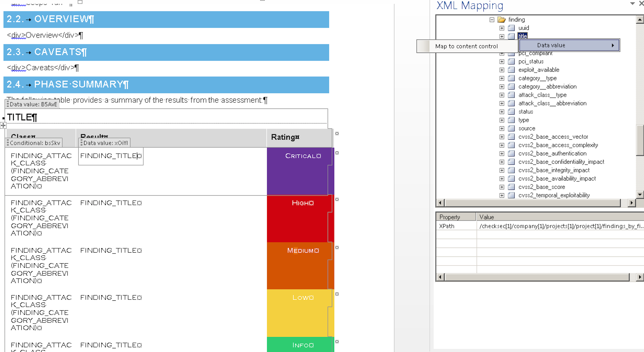Select the title tree item
644x352 pixels.
522,36
